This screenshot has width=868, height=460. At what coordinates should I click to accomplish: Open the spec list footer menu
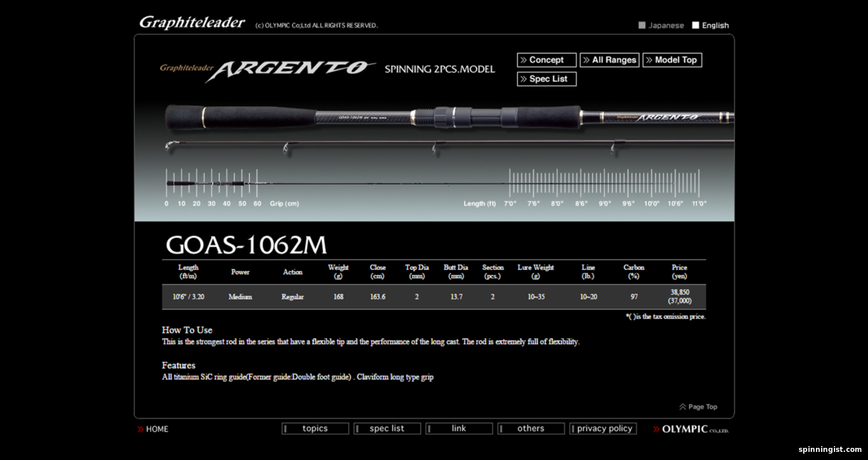[387, 429]
